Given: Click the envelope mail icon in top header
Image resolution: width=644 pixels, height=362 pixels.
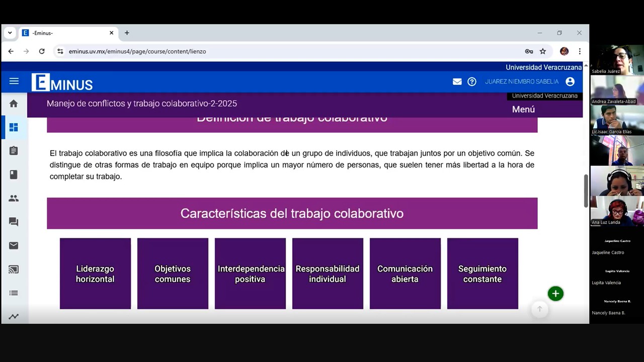Looking at the screenshot, I should [457, 81].
